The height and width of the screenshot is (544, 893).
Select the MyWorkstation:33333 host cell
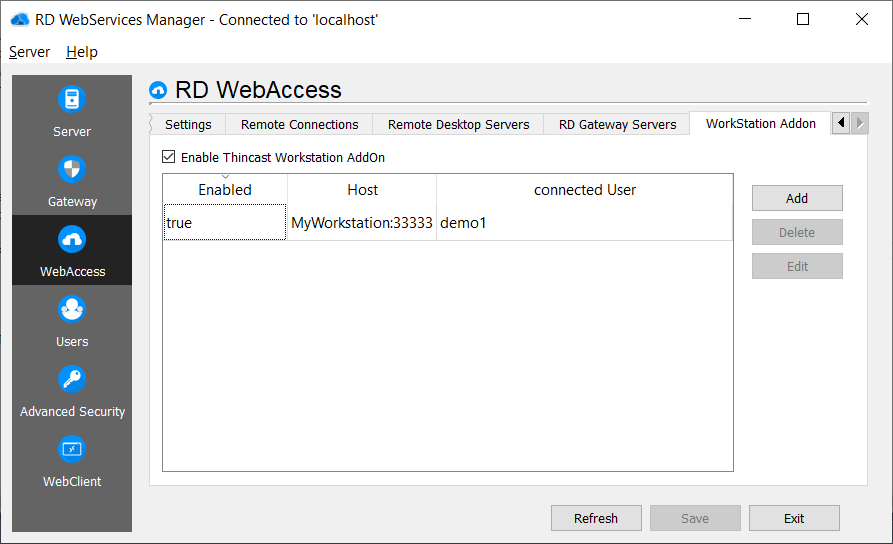(362, 223)
